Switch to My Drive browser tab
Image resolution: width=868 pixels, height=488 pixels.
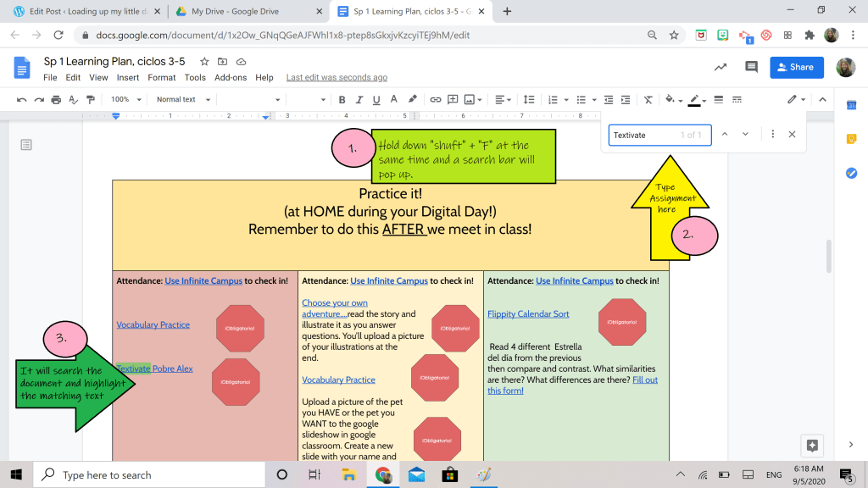click(x=244, y=12)
